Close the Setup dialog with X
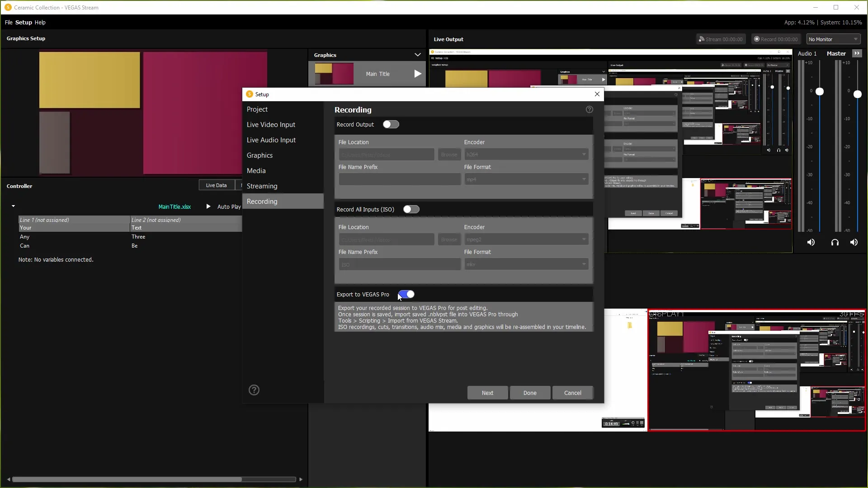The width and height of the screenshot is (868, 488). click(x=597, y=94)
